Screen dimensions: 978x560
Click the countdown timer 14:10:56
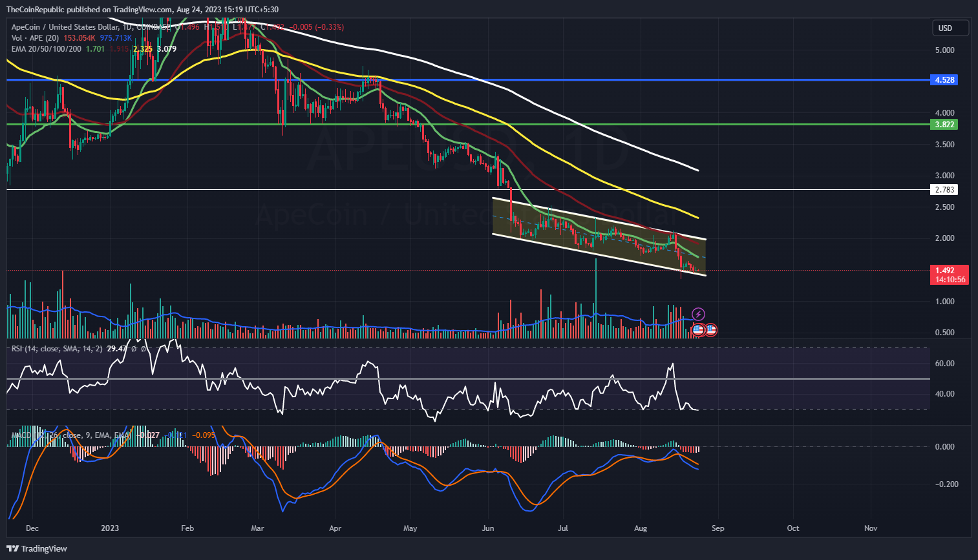(x=950, y=280)
